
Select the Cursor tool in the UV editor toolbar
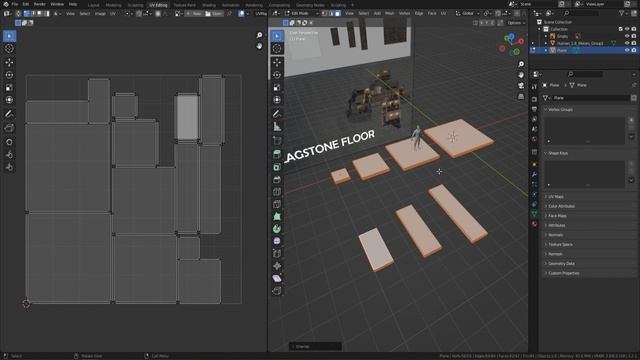click(x=9, y=48)
